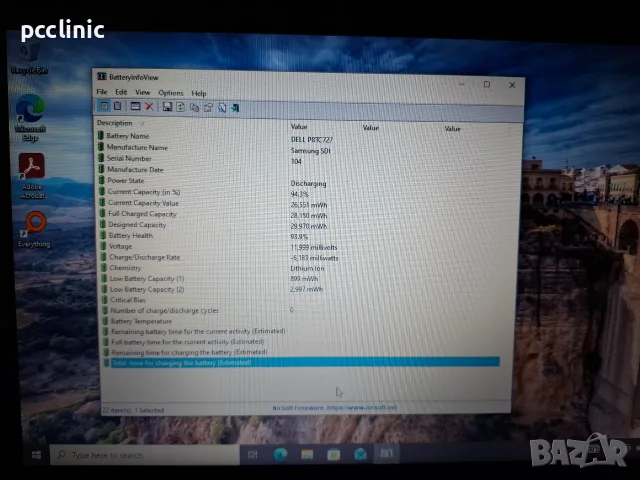This screenshot has height=480, width=640.
Task: Open the NirSoft Freeware website link
Action: tap(334, 407)
